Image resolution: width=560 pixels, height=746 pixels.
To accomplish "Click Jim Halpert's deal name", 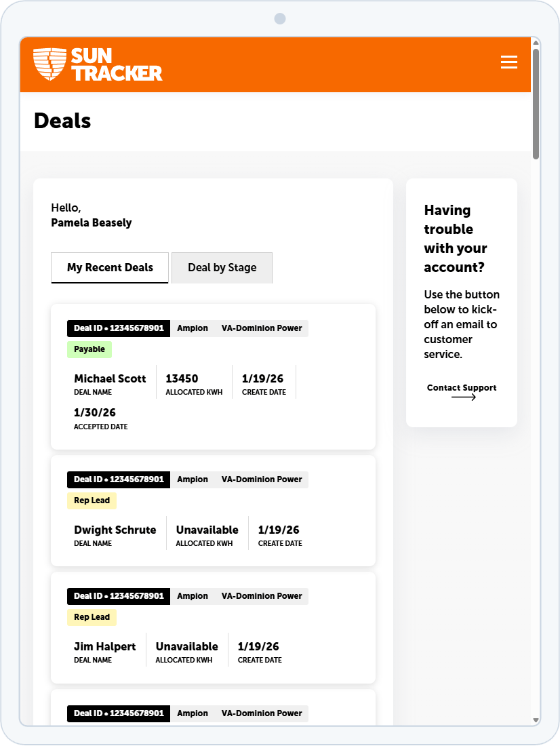I will (104, 646).
